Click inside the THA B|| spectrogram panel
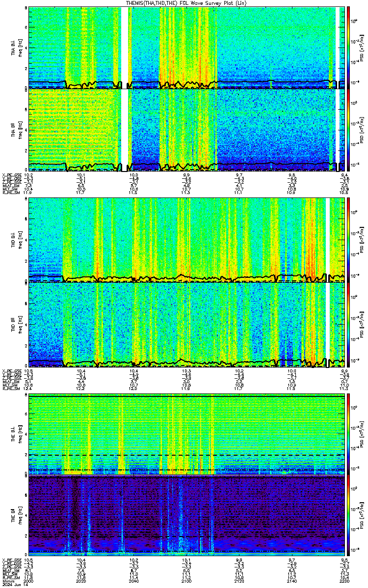Viewport: 368px width, 588px height. [186, 129]
